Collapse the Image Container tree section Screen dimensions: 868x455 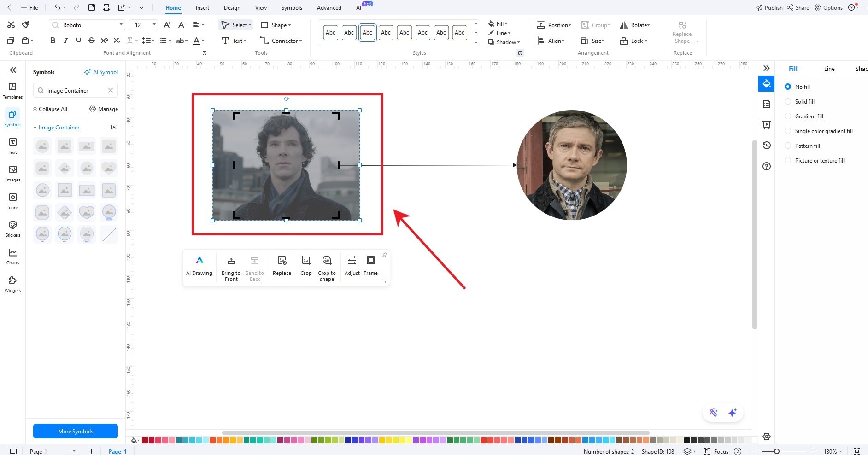(35, 128)
